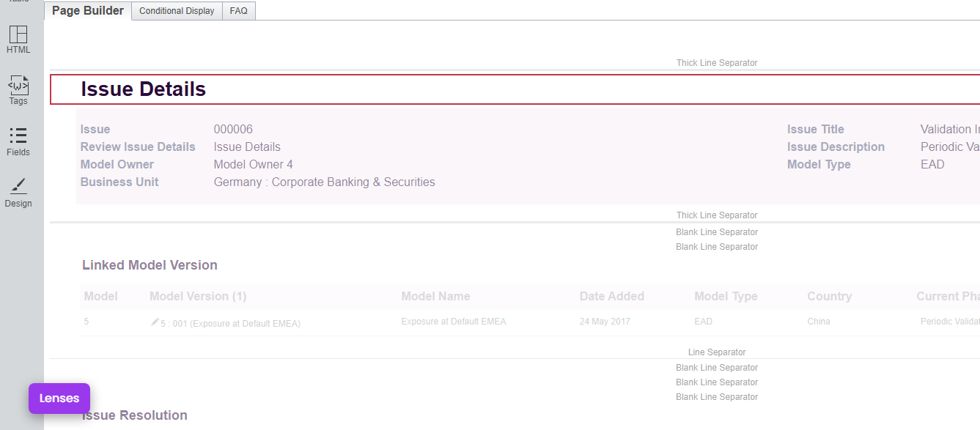
Task: Switch to the Page Builder tab
Action: 88,11
